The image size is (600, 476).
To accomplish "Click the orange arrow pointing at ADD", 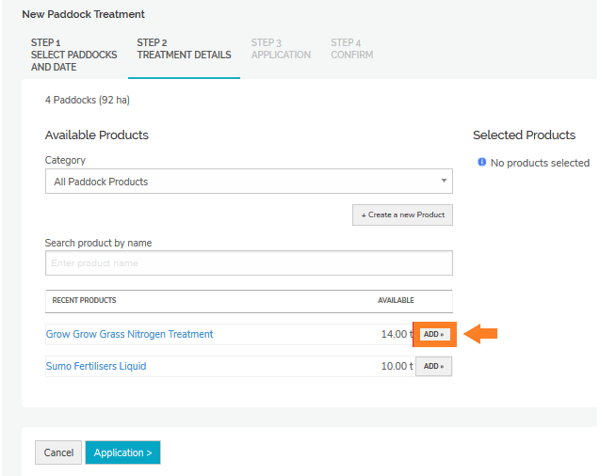I will click(482, 334).
